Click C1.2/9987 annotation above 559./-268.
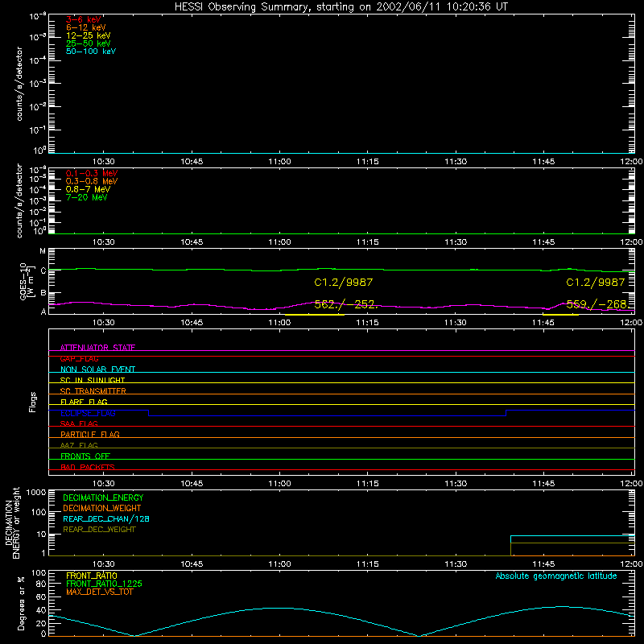 (595, 283)
